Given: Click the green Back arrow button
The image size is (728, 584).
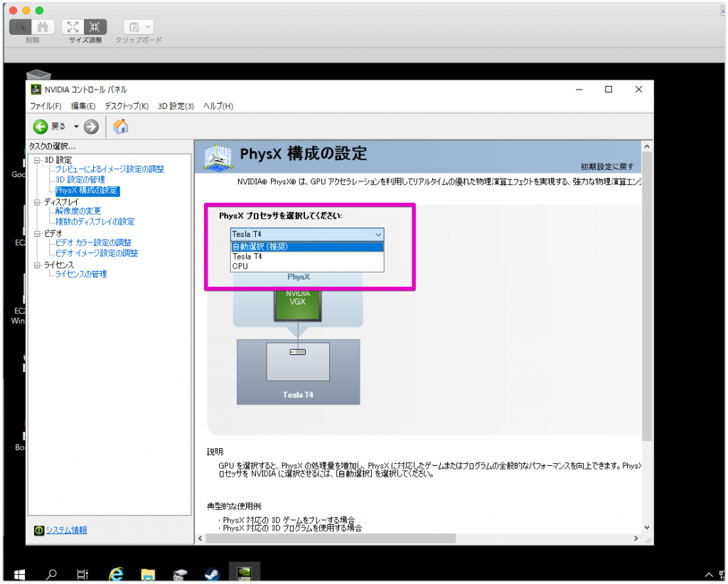Looking at the screenshot, I should coord(41,127).
